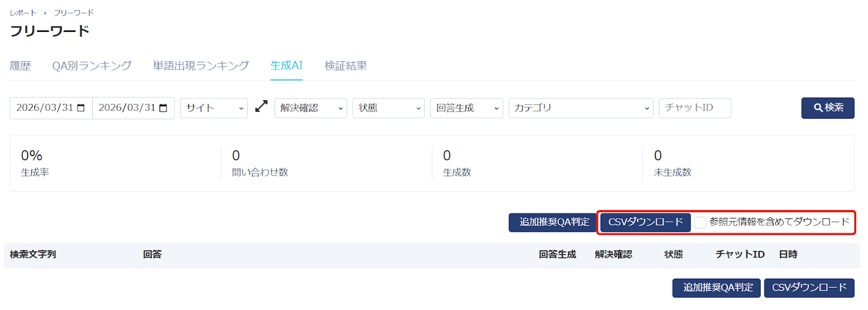868x310 pixels.
Task: Open the カテゴリ dropdown
Action: [x=580, y=108]
